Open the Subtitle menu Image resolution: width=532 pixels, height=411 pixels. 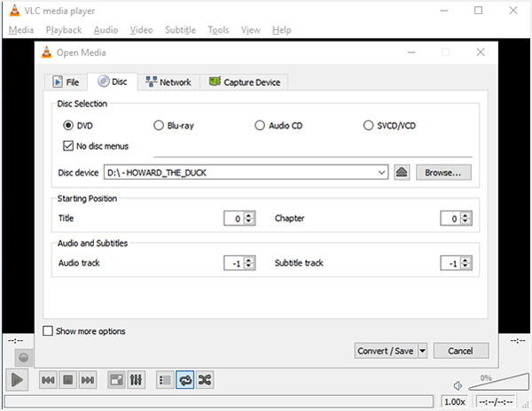click(x=181, y=30)
